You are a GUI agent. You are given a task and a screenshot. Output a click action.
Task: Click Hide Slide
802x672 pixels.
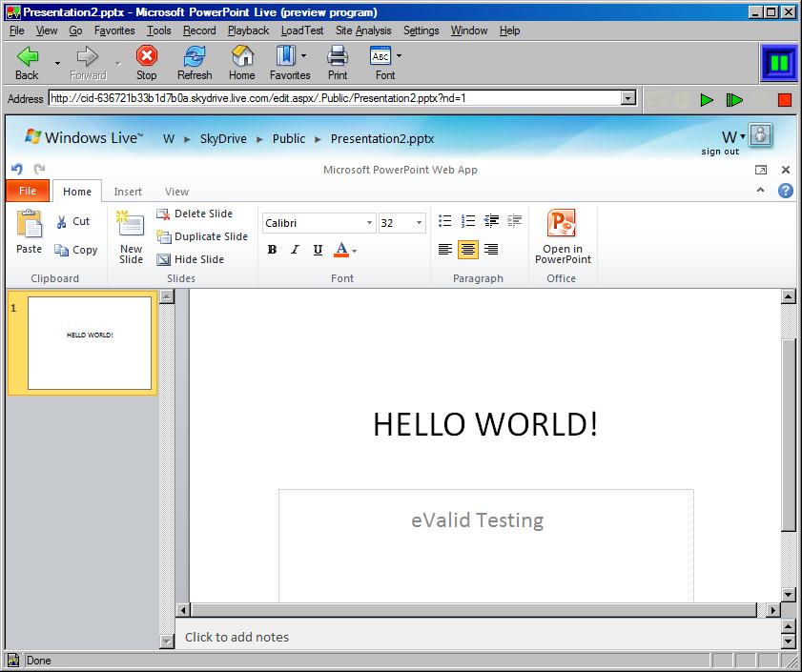tap(191, 259)
